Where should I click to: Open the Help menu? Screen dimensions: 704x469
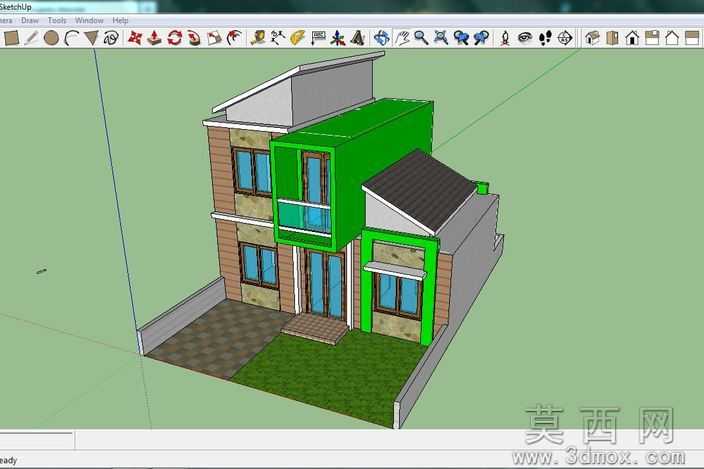(120, 21)
